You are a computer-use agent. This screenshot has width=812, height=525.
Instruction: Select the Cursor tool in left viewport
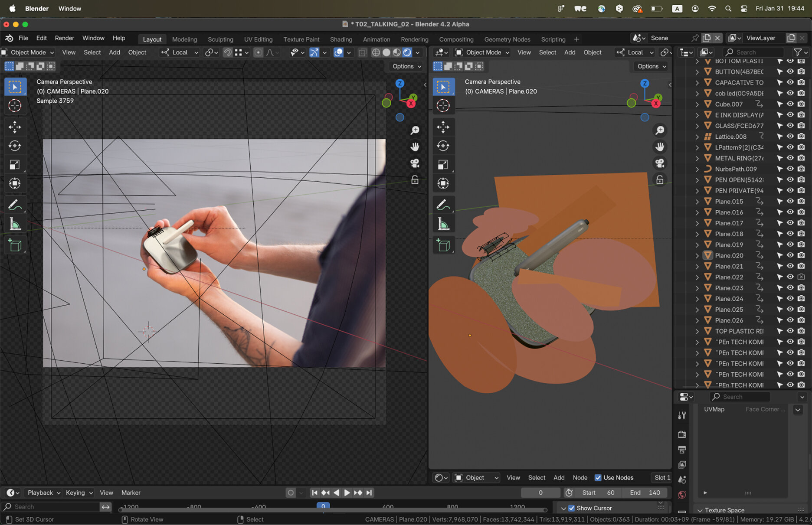tap(15, 105)
